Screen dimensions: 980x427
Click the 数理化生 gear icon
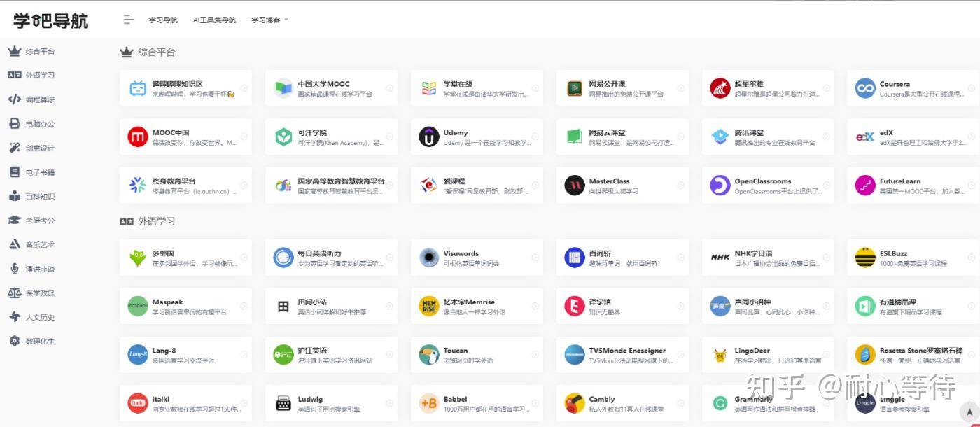[14, 342]
